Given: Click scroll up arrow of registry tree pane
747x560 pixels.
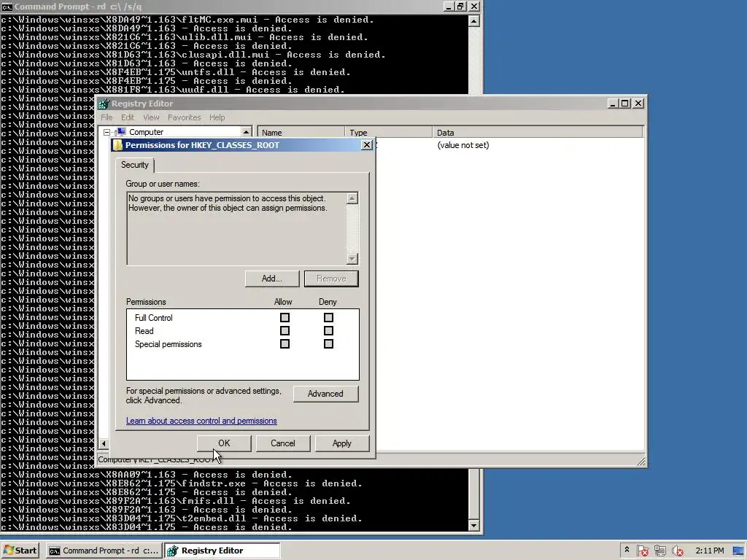Looking at the screenshot, I should pyautogui.click(x=246, y=132).
